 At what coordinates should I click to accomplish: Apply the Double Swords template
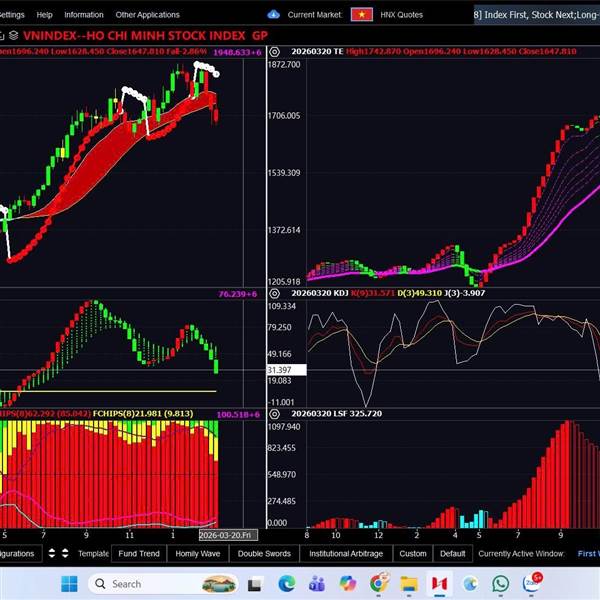264,553
